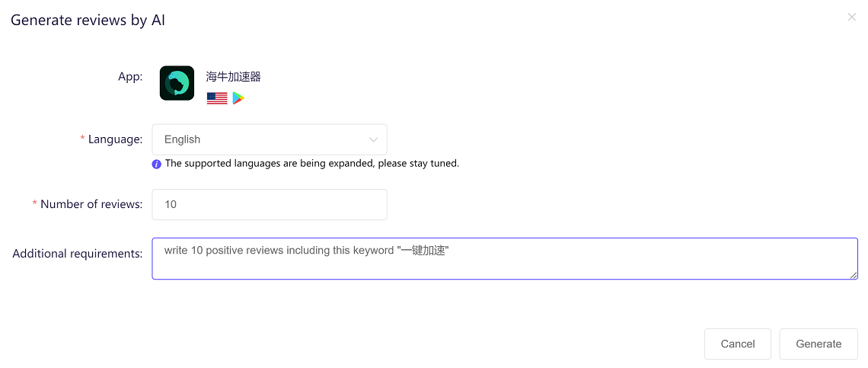Grab the textarea resize handle corner
The image size is (868, 368).
(x=854, y=276)
